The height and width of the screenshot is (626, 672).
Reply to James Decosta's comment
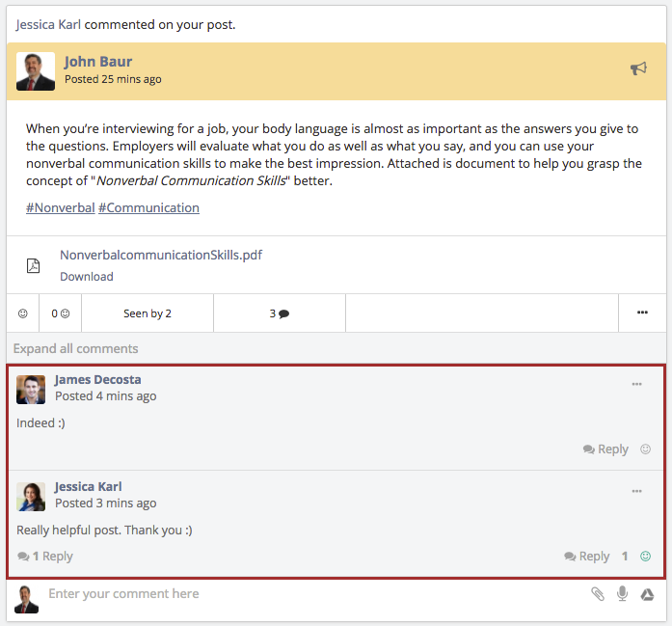605,449
